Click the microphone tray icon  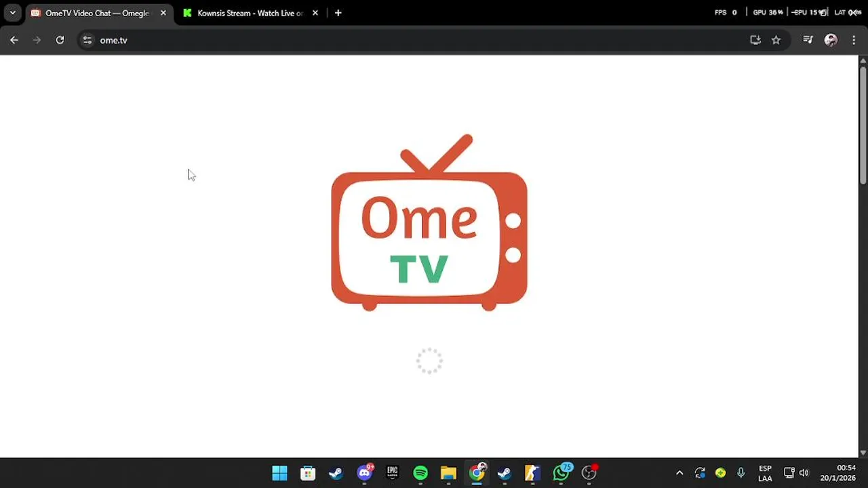tap(741, 473)
